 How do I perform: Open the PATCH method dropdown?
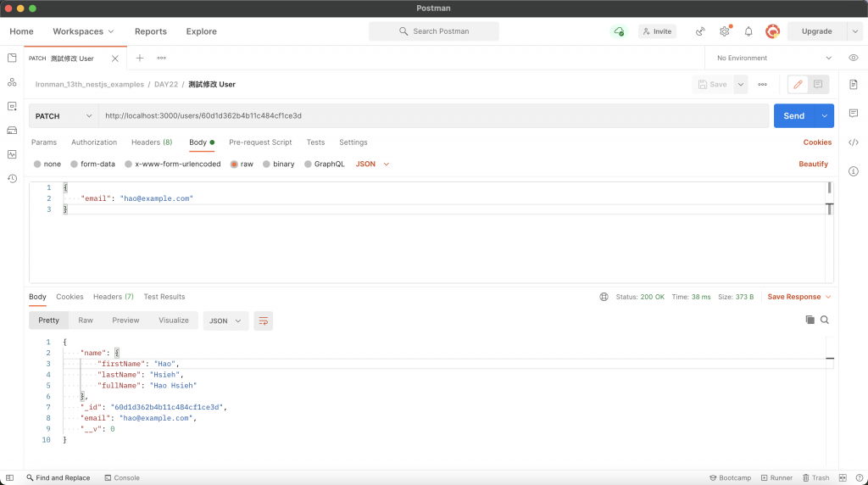[64, 116]
